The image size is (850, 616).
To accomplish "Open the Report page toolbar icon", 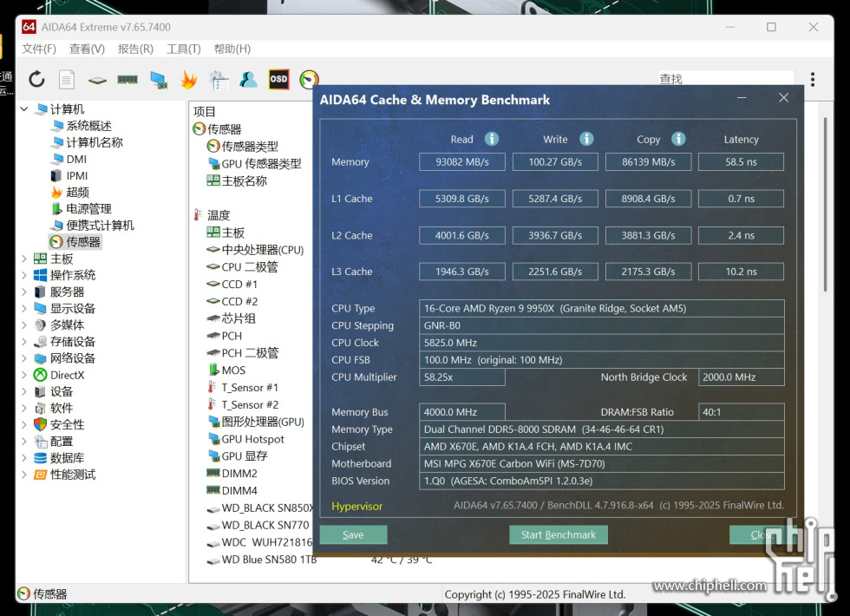I will 67,79.
